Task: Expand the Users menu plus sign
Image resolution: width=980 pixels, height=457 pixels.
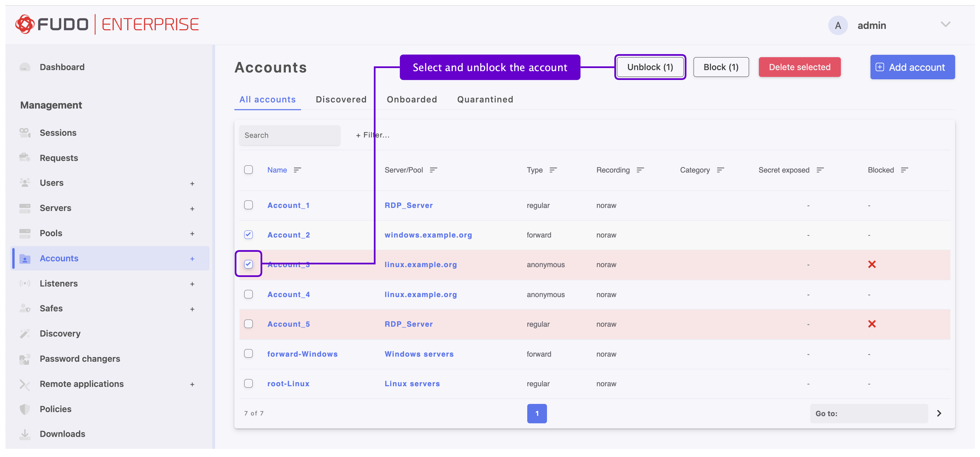Action: (192, 183)
